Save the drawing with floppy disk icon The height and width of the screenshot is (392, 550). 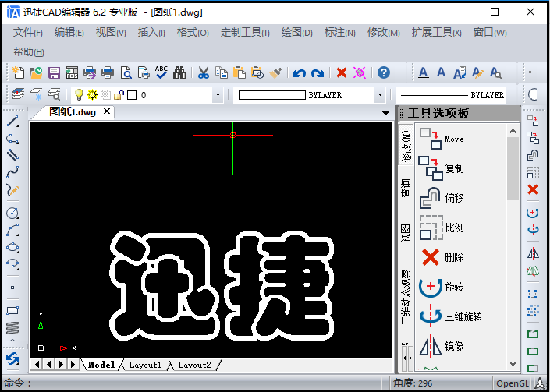pos(54,72)
